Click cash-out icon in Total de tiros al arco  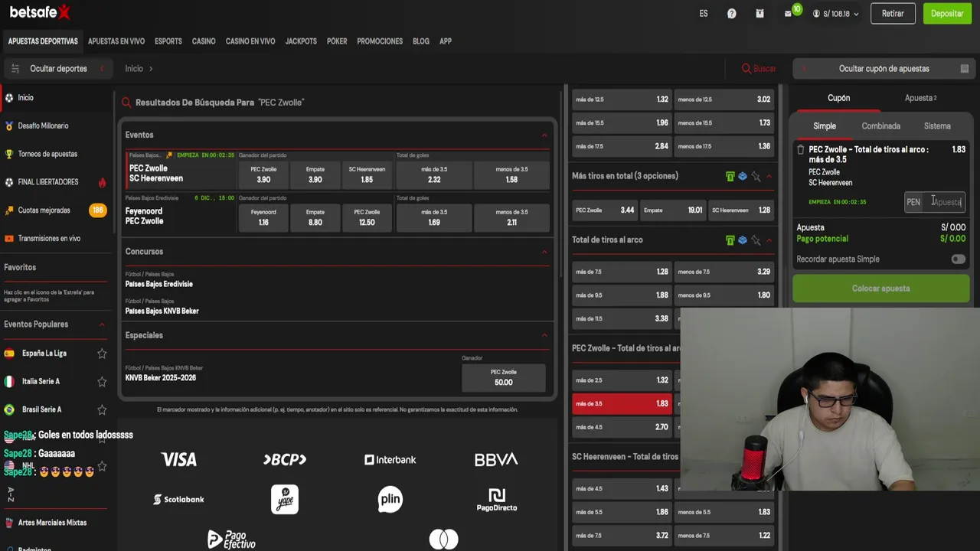[x=730, y=240]
